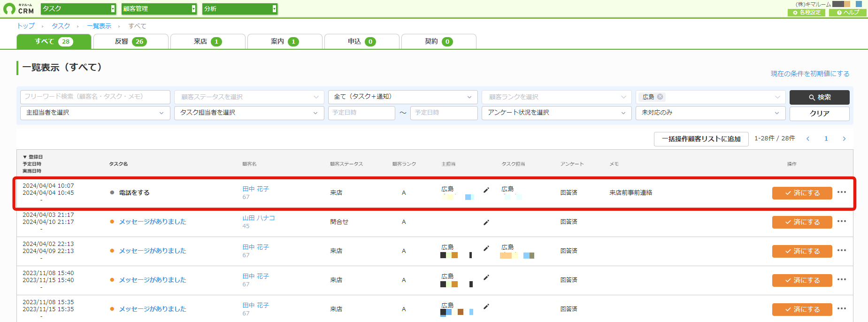Switch to 来店 tab
Image resolution: width=868 pixels, height=322 pixels.
click(208, 41)
